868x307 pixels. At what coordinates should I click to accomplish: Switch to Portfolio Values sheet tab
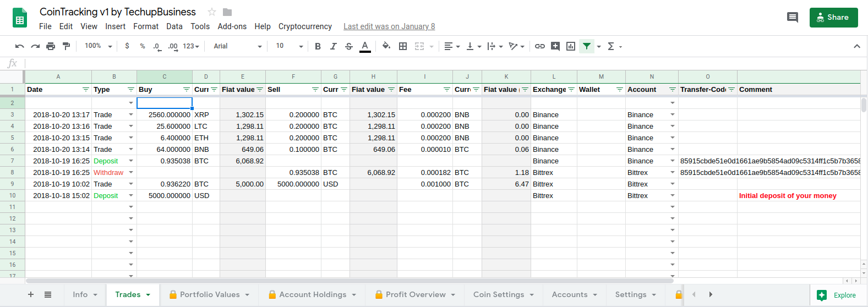[x=209, y=294]
